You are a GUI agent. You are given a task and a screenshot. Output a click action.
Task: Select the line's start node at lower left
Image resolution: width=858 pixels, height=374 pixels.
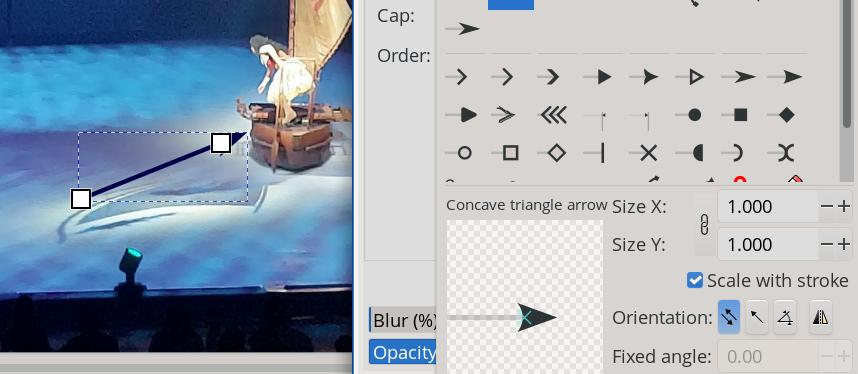click(x=81, y=199)
